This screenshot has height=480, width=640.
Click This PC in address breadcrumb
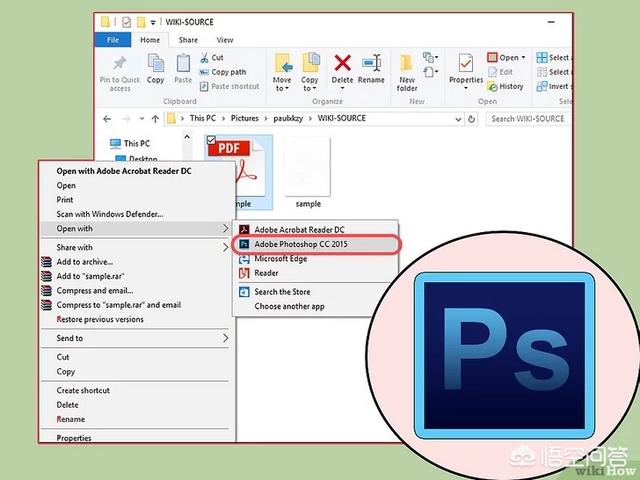(x=203, y=118)
